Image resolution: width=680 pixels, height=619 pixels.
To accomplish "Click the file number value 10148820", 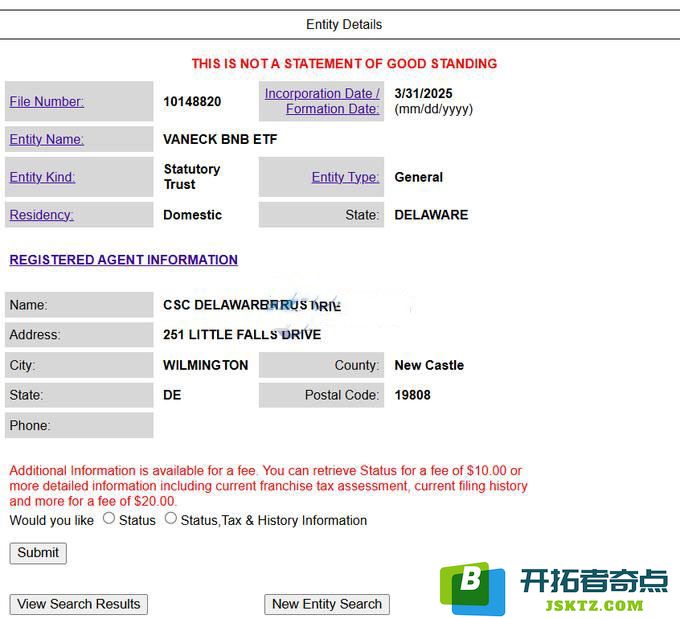I will [x=192, y=102].
